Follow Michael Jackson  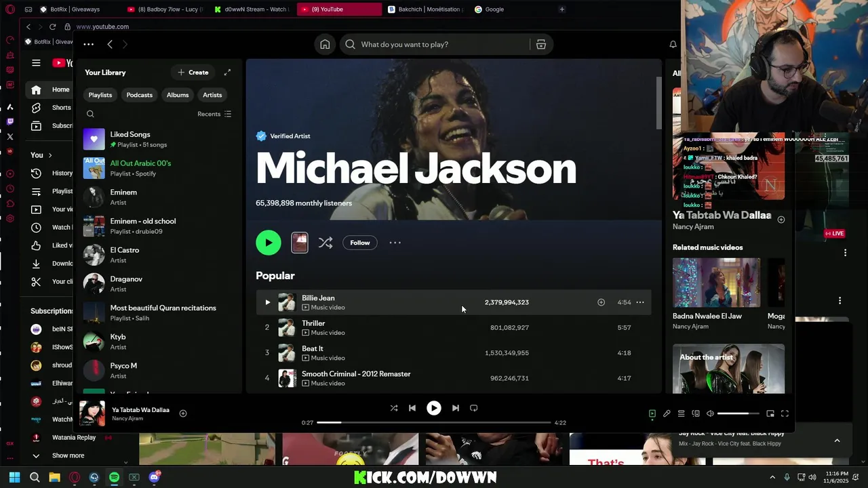point(360,243)
